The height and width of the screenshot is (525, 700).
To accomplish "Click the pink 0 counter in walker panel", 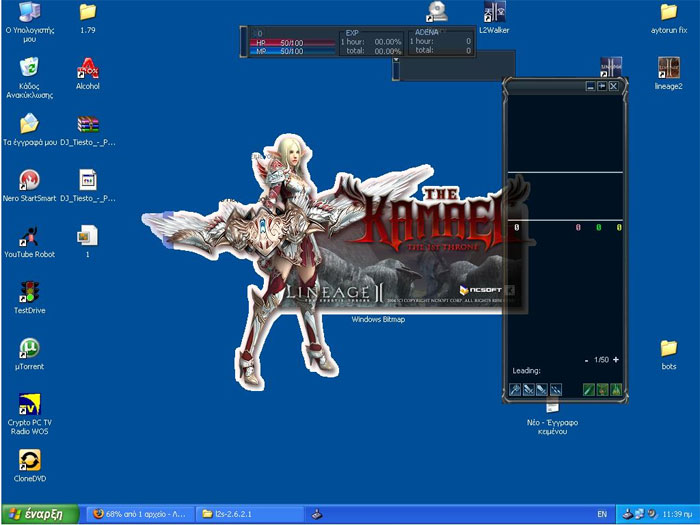I will (x=578, y=228).
